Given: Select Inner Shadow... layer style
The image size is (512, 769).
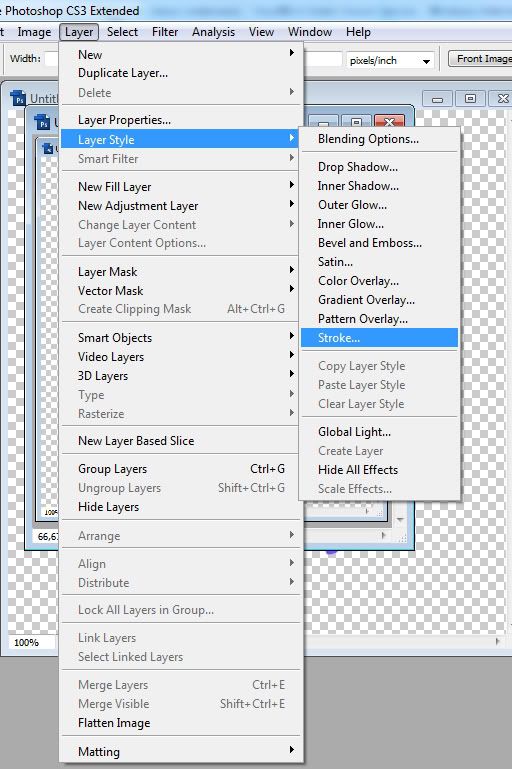Looking at the screenshot, I should (x=379, y=186).
